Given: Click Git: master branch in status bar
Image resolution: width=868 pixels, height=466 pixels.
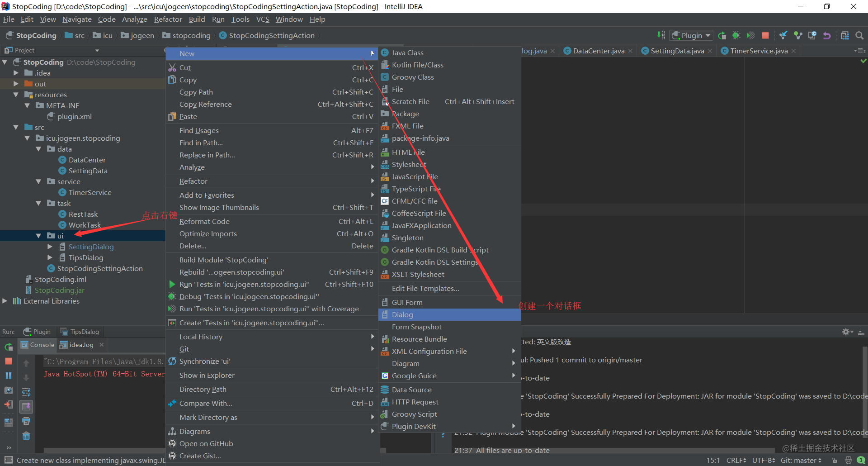Looking at the screenshot, I should pyautogui.click(x=801, y=460).
